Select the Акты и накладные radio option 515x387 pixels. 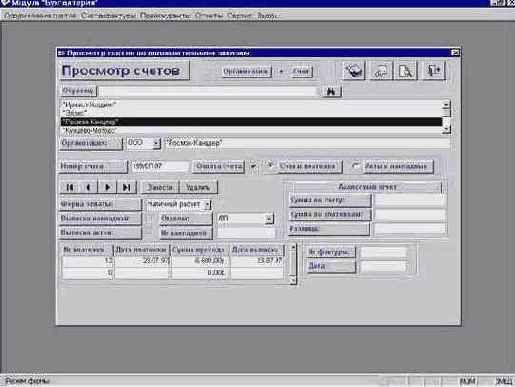(x=356, y=166)
